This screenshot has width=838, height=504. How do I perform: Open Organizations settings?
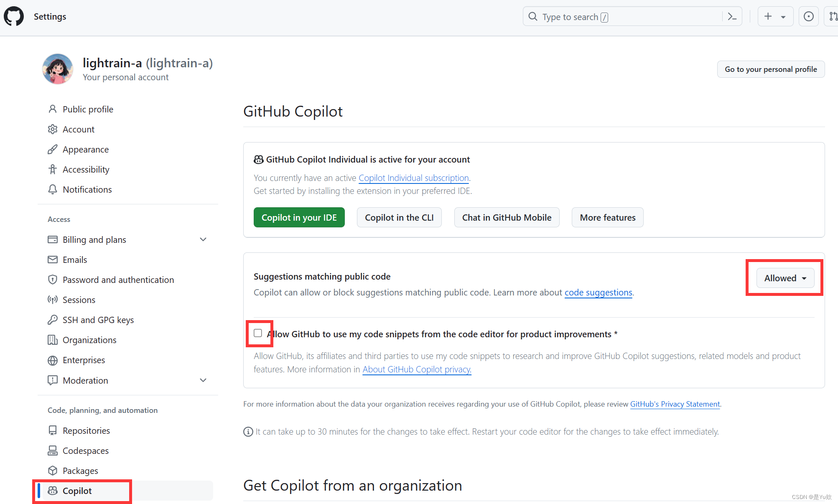click(x=89, y=340)
